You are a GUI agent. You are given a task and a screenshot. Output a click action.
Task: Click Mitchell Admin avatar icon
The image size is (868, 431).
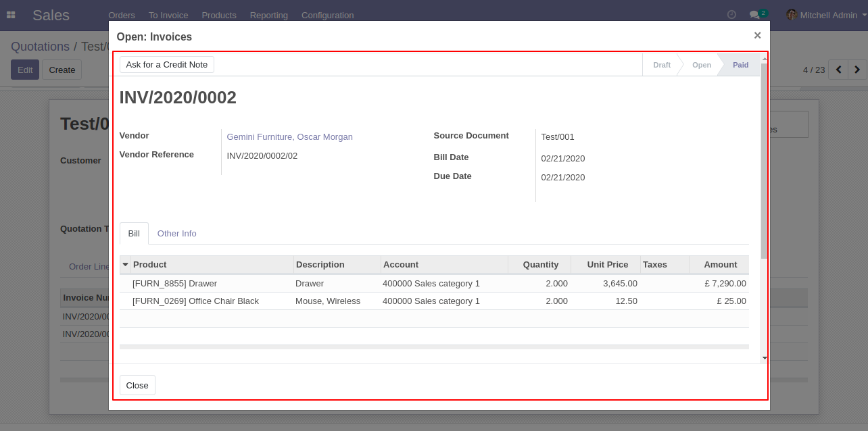coord(792,14)
